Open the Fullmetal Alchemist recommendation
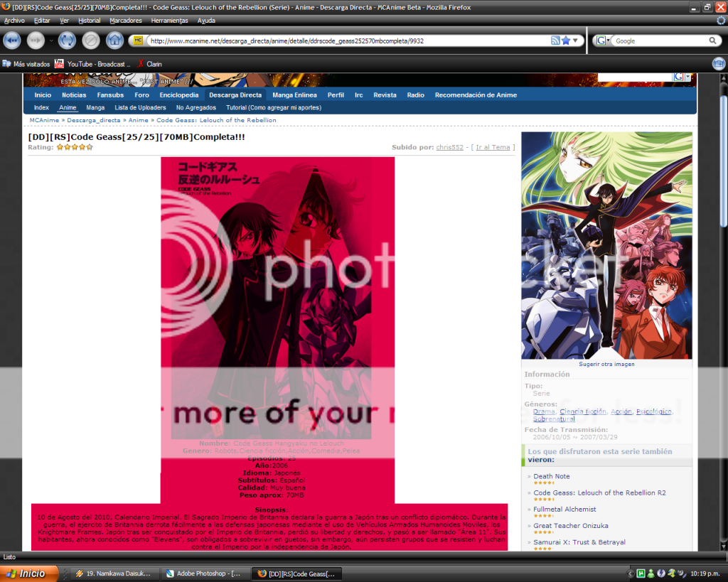 pyautogui.click(x=564, y=509)
